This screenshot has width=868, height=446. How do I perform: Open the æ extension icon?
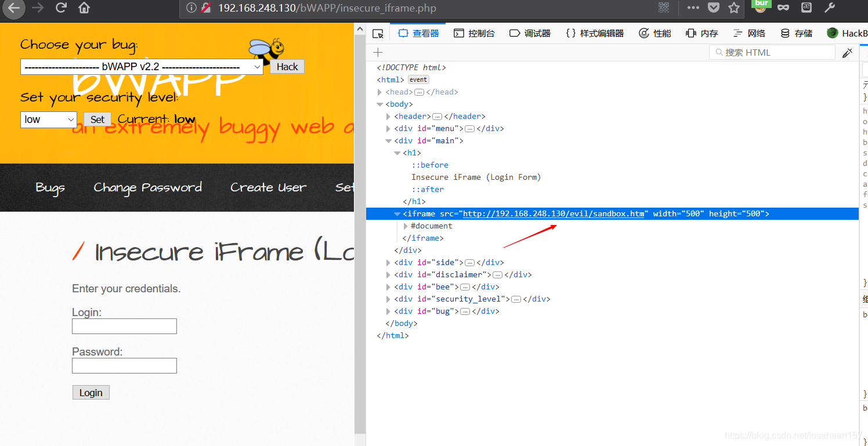click(806, 8)
